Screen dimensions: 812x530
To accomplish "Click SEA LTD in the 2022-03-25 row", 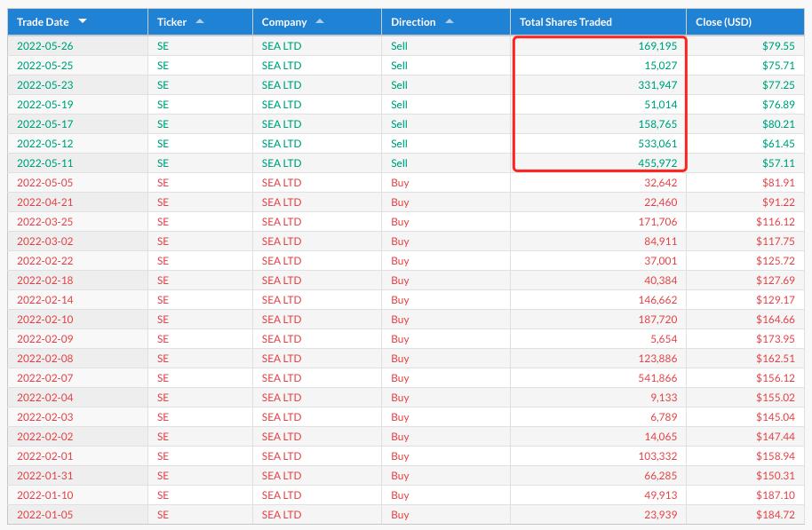I will point(282,222).
